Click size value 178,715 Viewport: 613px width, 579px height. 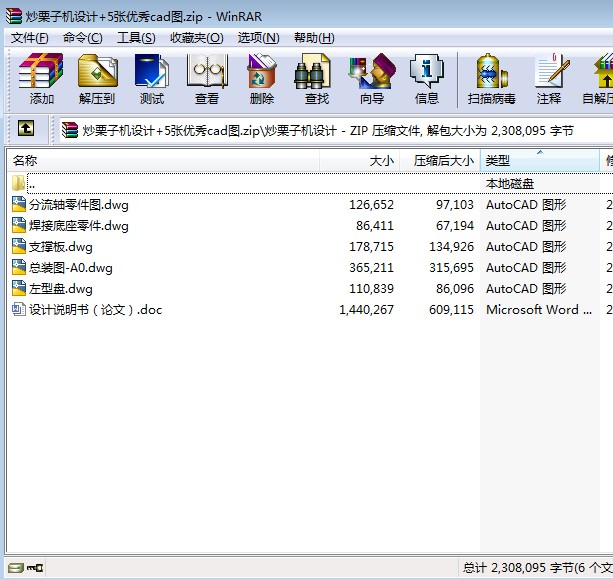[x=371, y=247]
